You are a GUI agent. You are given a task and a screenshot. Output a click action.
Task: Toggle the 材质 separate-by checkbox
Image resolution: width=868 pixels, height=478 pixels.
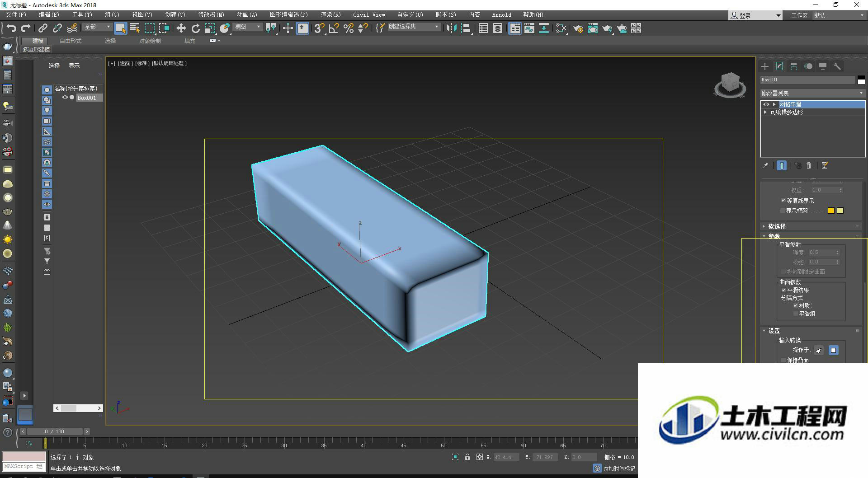coord(796,305)
